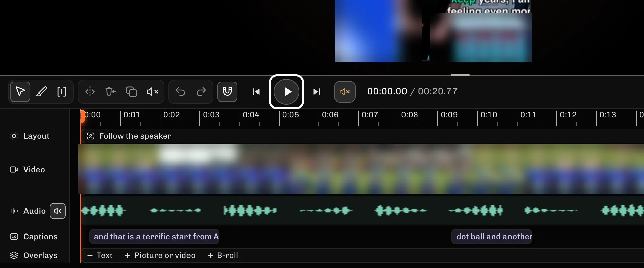
Task: Skip to the start of the video
Action: tap(256, 91)
